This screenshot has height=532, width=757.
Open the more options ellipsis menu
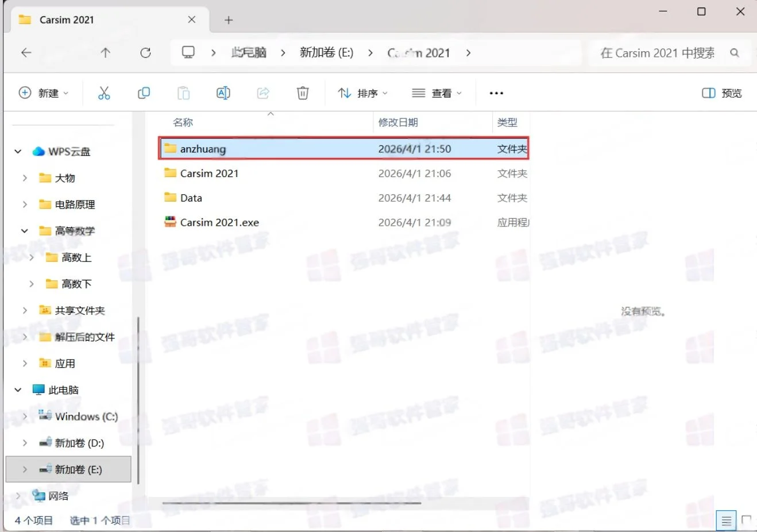point(496,93)
